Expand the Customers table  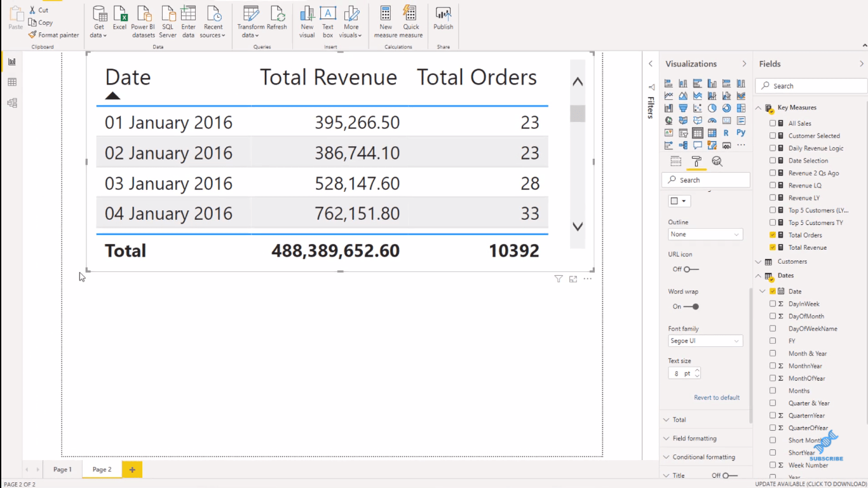pos(759,262)
